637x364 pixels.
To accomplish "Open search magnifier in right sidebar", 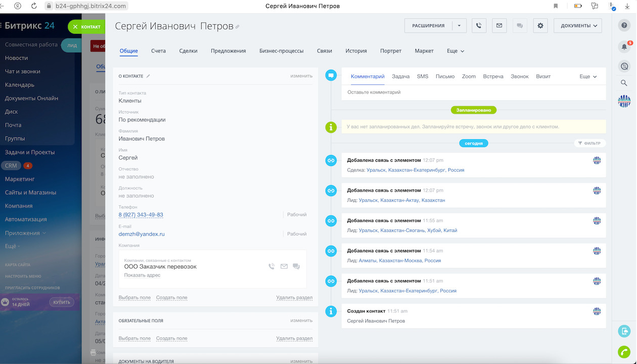I will (x=624, y=83).
